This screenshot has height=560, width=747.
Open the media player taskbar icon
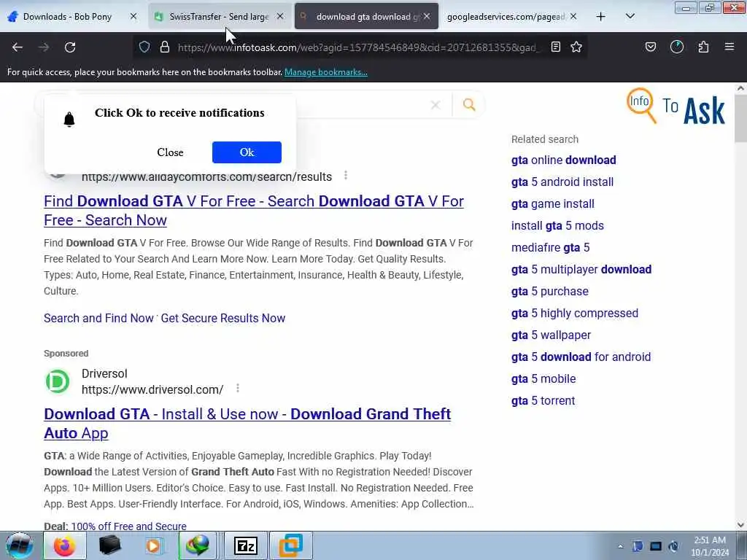coord(154,545)
